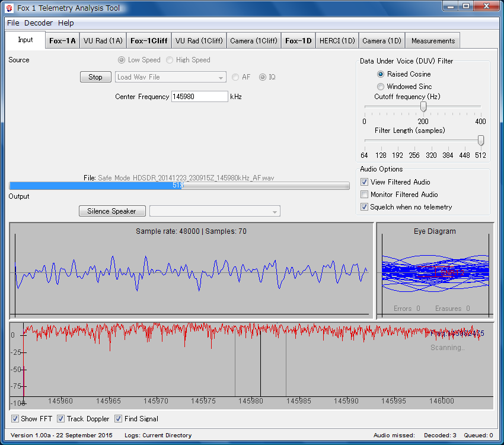
Task: Toggle the Show FFT checkbox
Action: [x=15, y=419]
